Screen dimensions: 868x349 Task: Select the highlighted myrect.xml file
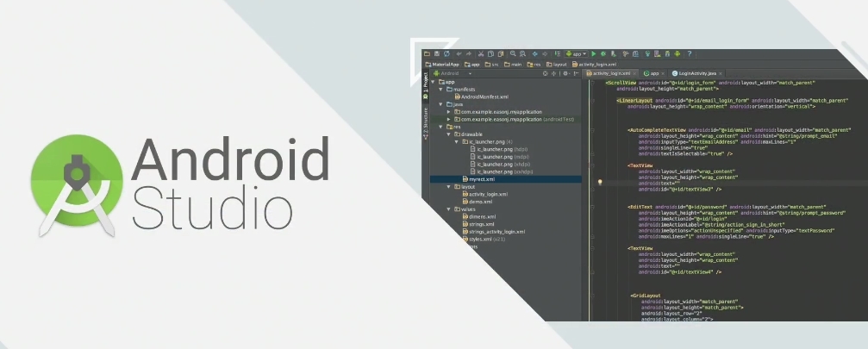click(478, 179)
